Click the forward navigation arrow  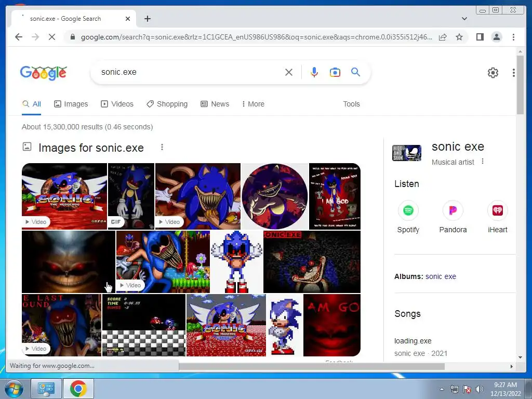tap(35, 37)
